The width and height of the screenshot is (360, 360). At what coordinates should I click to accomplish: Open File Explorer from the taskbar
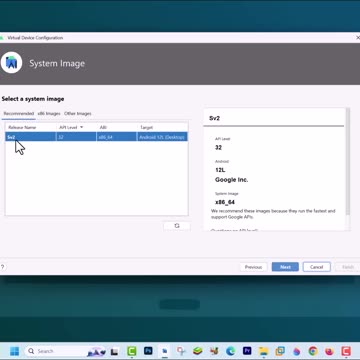point(263,351)
